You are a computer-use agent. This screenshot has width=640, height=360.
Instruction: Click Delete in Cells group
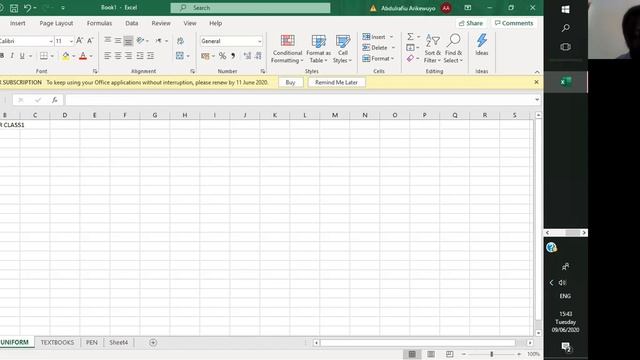(x=375, y=48)
